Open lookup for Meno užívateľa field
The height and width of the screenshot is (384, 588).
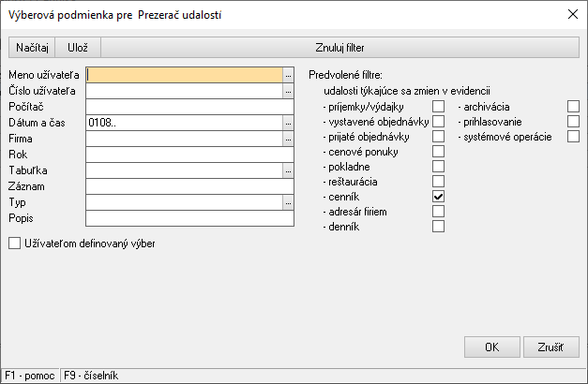288,74
